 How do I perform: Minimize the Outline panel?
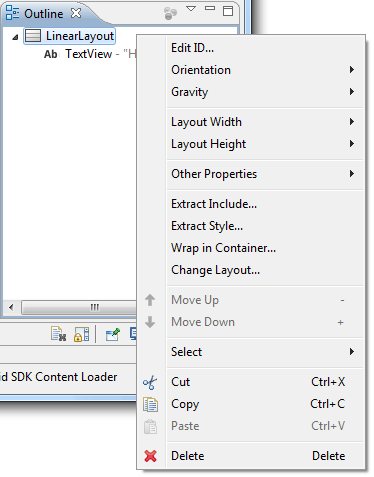point(210,8)
